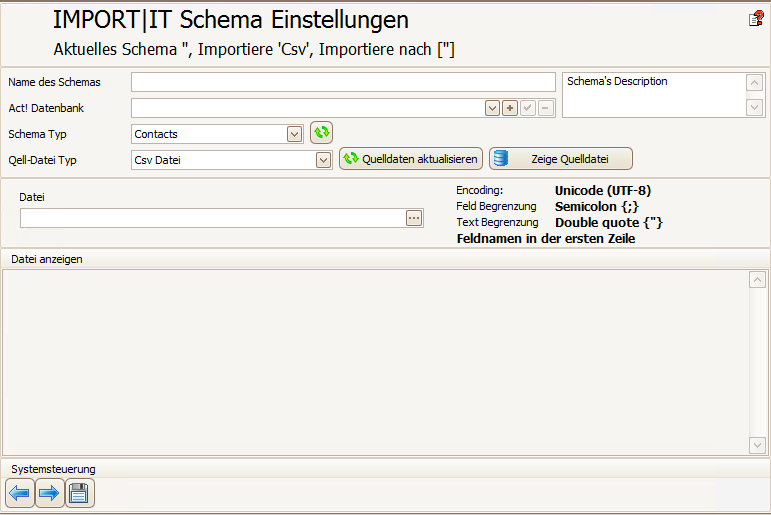771x515 pixels.
Task: Open the Qell-Datei Typ Csv Datei dropdown
Action: pyautogui.click(x=323, y=160)
